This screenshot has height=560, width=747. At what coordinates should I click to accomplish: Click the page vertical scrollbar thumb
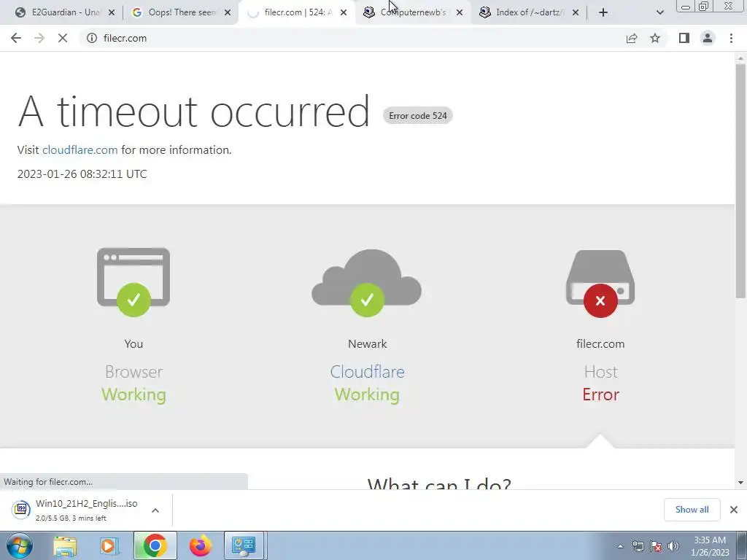coord(740,181)
